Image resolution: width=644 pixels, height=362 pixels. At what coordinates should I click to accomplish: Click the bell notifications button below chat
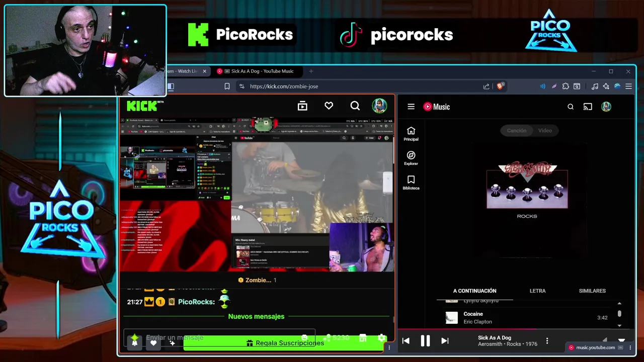(134, 342)
